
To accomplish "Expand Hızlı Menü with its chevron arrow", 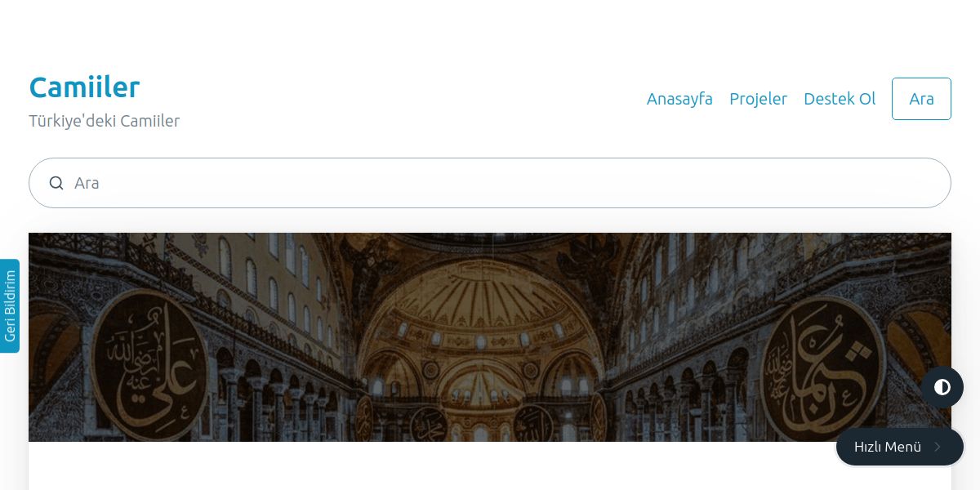I will (x=938, y=447).
